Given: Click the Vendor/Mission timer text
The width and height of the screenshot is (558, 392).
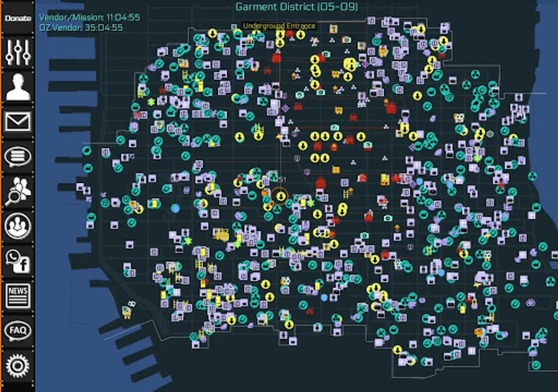Looking at the screenshot, I should click(x=90, y=17).
